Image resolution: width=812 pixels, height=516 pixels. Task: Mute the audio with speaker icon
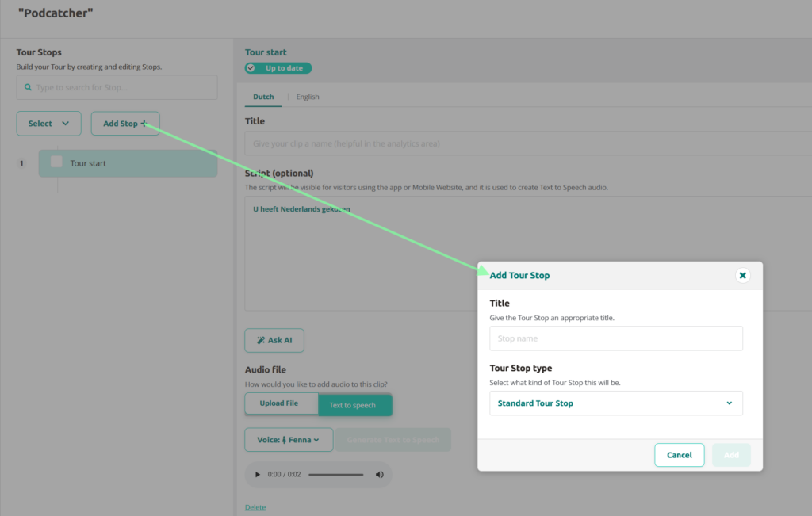[x=379, y=475]
